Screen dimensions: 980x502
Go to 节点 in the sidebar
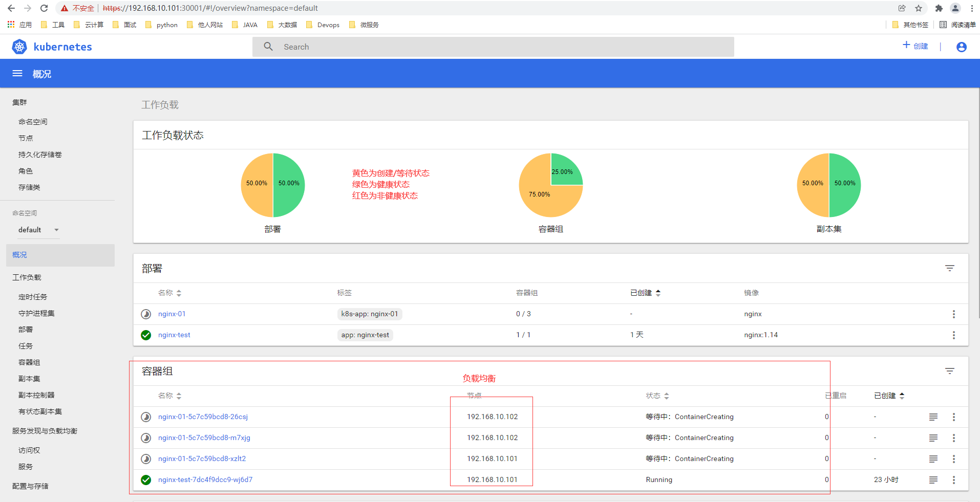(x=26, y=138)
